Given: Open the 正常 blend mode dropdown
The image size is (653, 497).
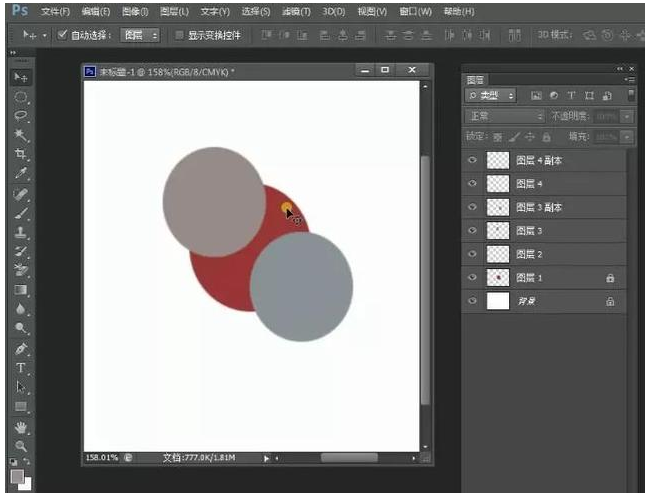Looking at the screenshot, I should 505,116.
